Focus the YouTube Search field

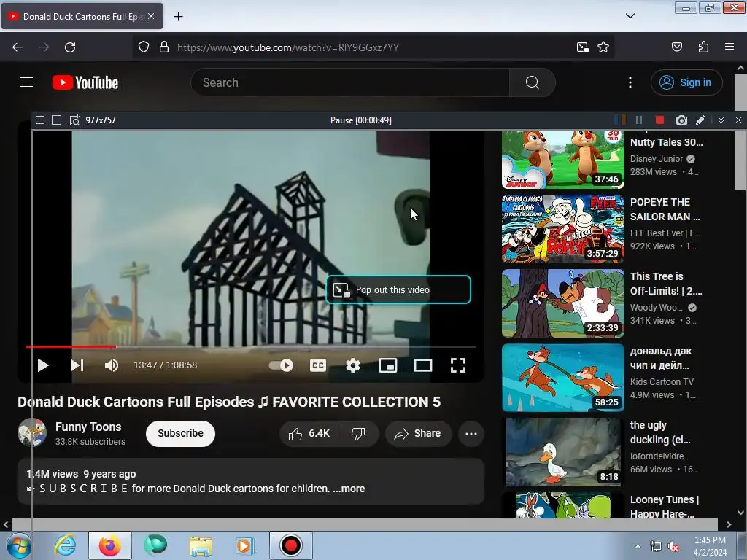click(x=350, y=82)
